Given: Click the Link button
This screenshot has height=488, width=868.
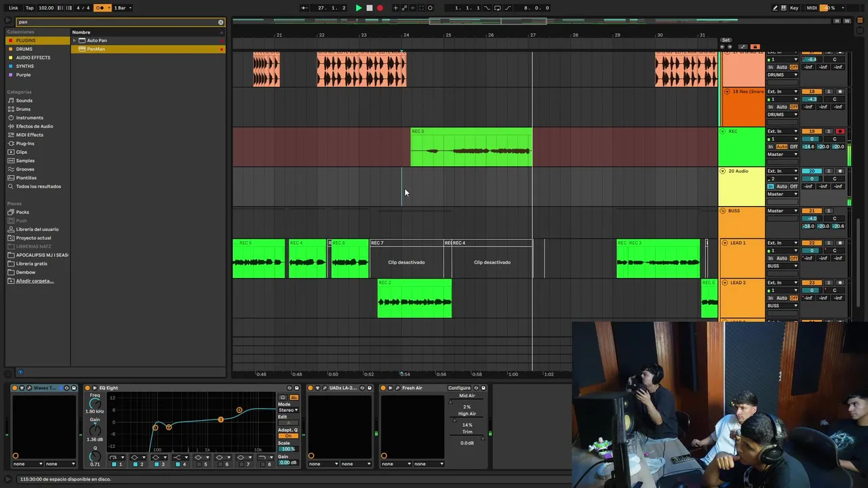Looking at the screenshot, I should coord(14,8).
